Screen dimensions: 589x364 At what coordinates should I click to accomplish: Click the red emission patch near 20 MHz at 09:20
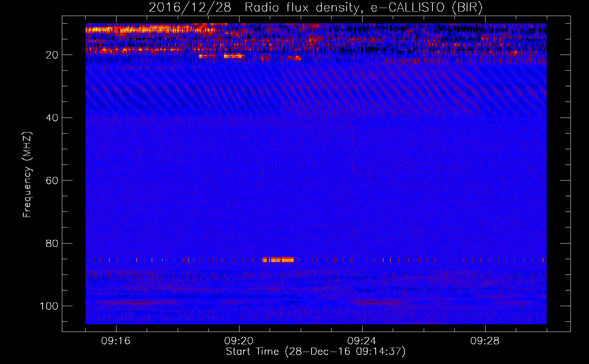pyautogui.click(x=234, y=56)
